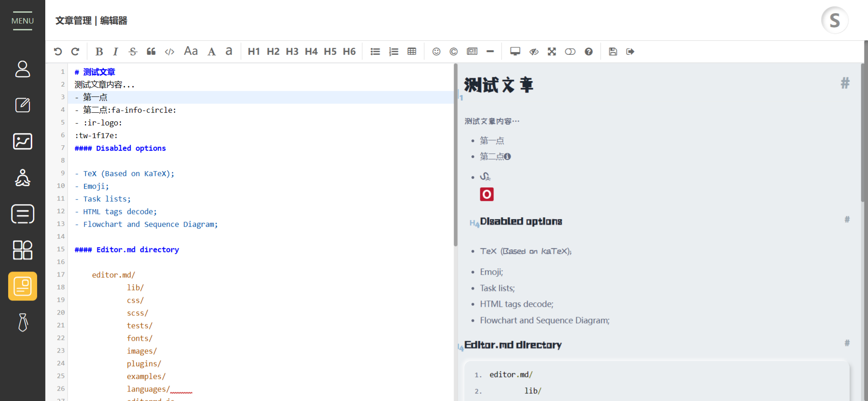Insert H5 heading

pos(330,52)
